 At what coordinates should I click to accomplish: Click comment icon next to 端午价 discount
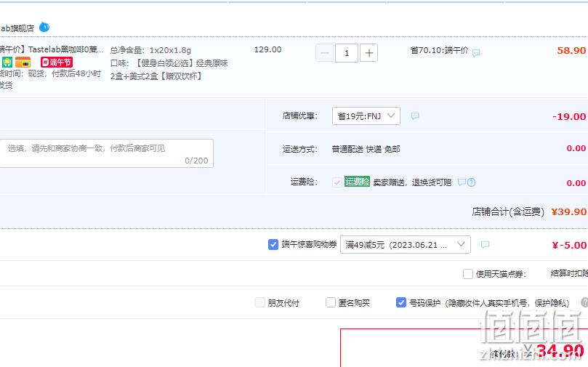(x=476, y=53)
